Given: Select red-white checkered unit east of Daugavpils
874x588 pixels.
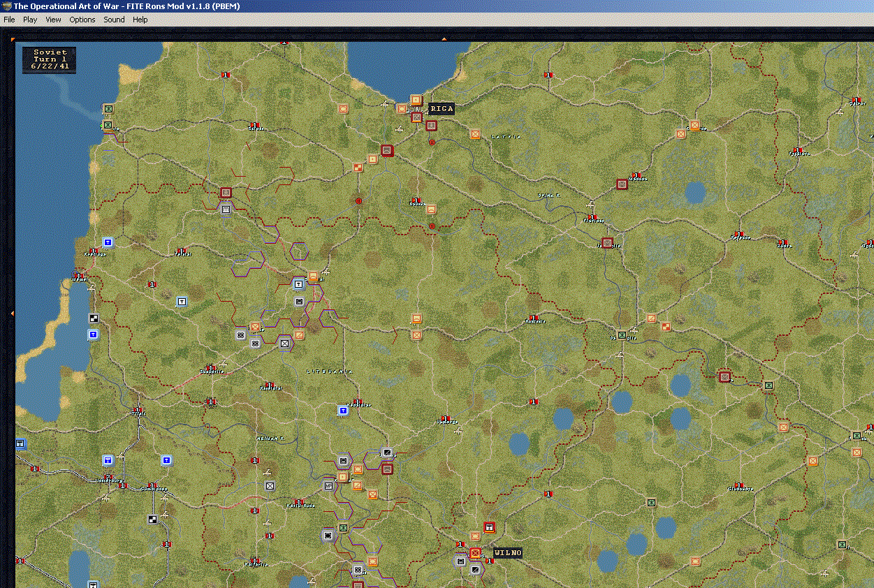Looking at the screenshot, I should coord(666,326).
